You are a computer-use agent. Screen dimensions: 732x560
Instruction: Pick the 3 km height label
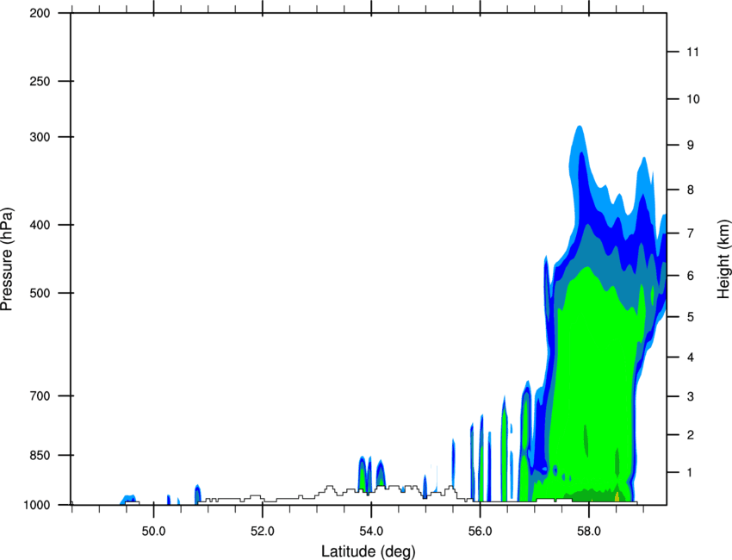pos(691,396)
